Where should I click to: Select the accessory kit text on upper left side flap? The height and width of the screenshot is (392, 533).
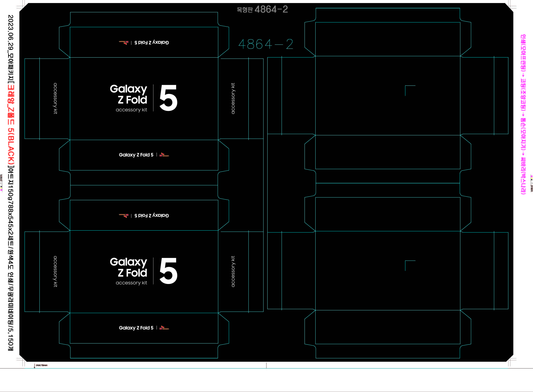(x=55, y=98)
